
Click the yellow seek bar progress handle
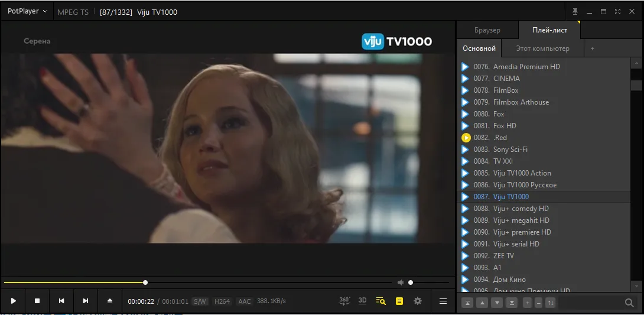pos(145,282)
